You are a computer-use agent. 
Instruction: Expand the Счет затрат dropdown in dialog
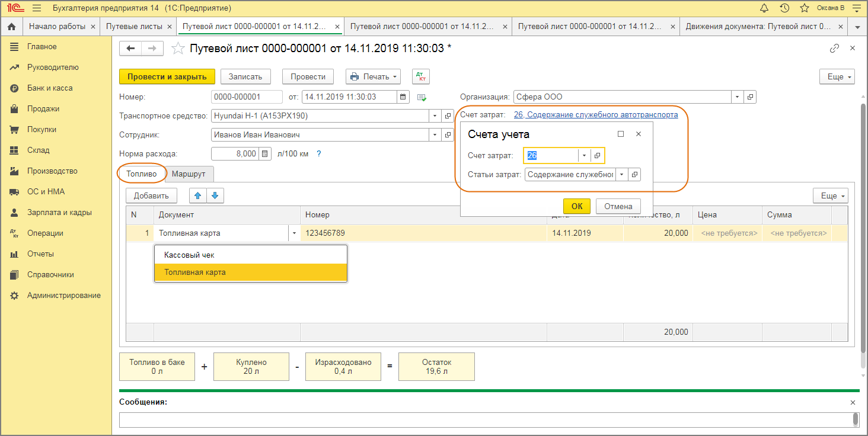(584, 155)
